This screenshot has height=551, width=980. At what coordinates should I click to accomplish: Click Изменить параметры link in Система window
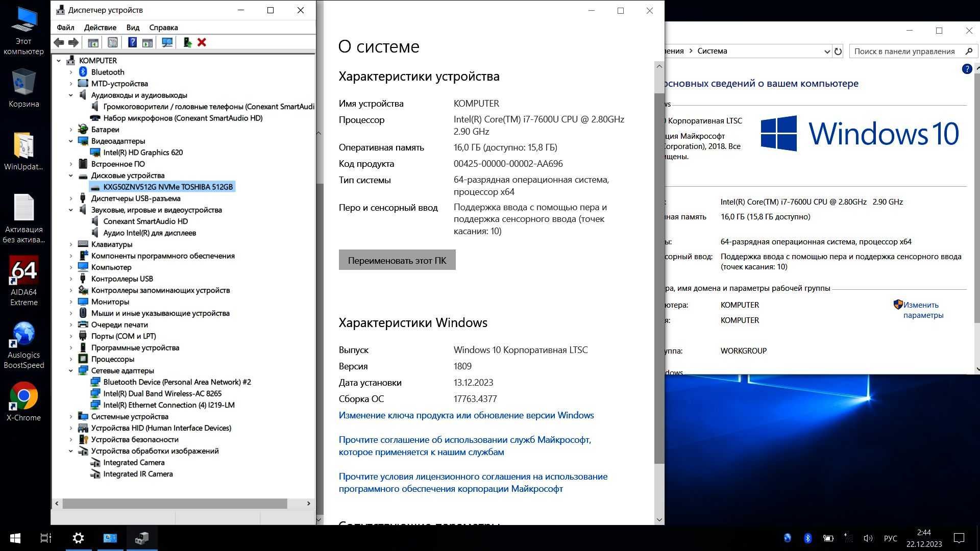click(x=923, y=310)
